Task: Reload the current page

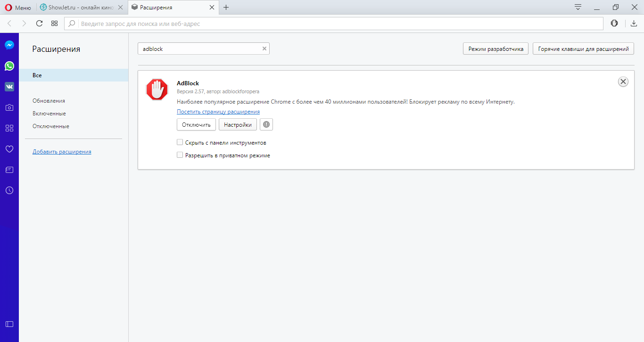Action: [39, 24]
